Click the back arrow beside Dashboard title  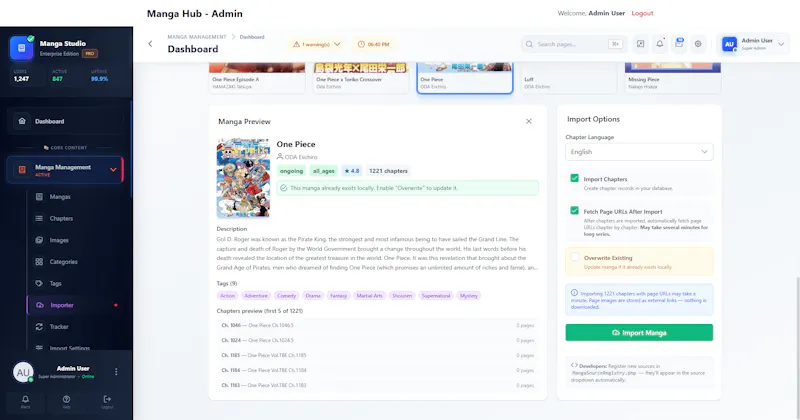[151, 44]
